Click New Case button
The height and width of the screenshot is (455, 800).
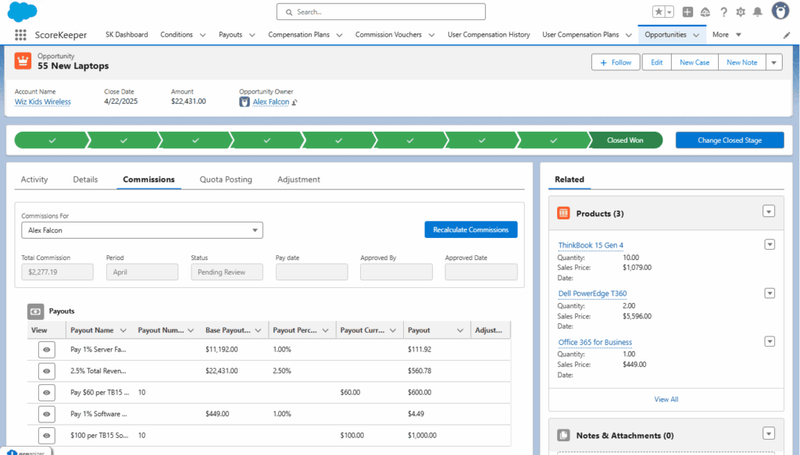pyautogui.click(x=694, y=62)
